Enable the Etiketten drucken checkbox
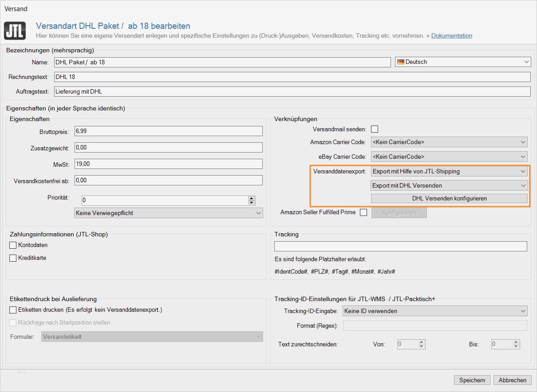537x392 pixels. tap(13, 310)
